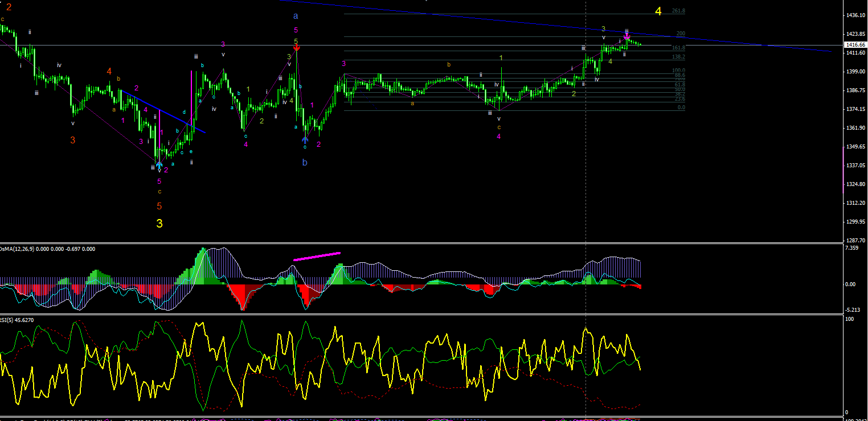The image size is (868, 421).
Task: Click the 1386.75 price axis label
Action: 856,90
